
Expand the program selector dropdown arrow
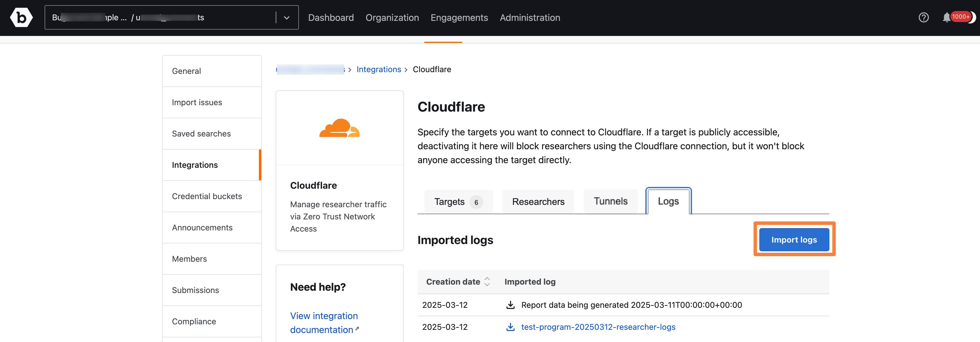(x=286, y=17)
